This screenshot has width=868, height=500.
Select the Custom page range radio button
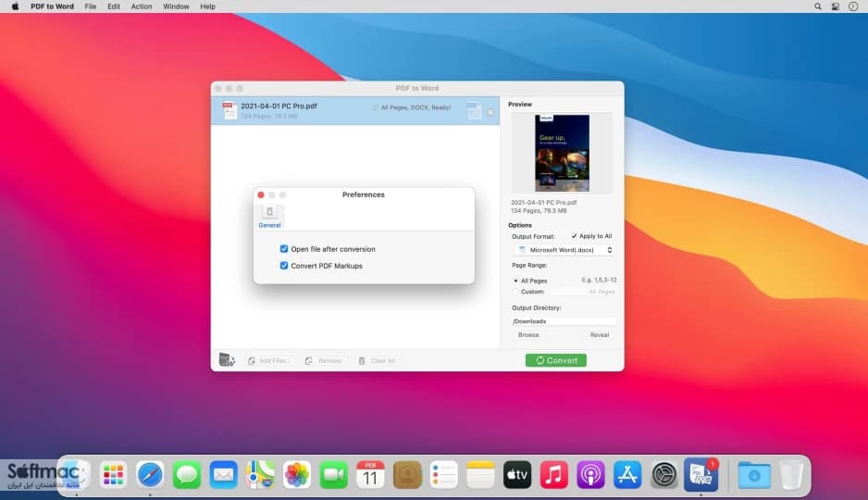(516, 292)
